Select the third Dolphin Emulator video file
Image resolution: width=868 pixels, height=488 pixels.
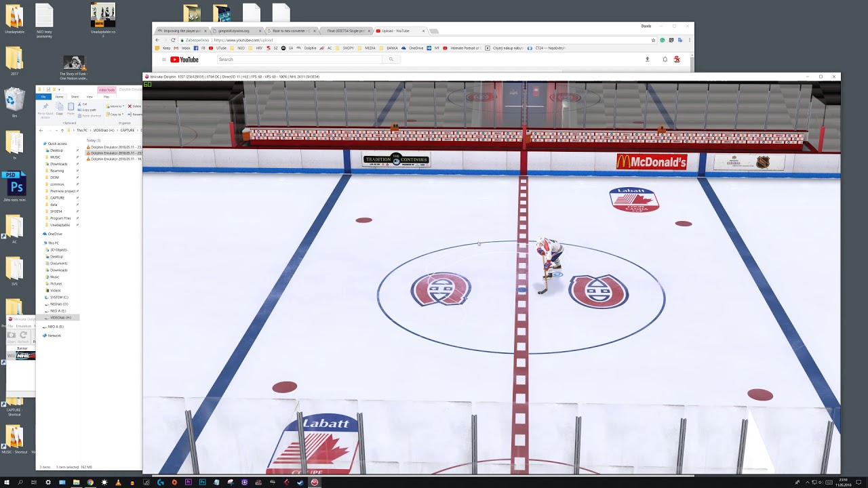114,159
